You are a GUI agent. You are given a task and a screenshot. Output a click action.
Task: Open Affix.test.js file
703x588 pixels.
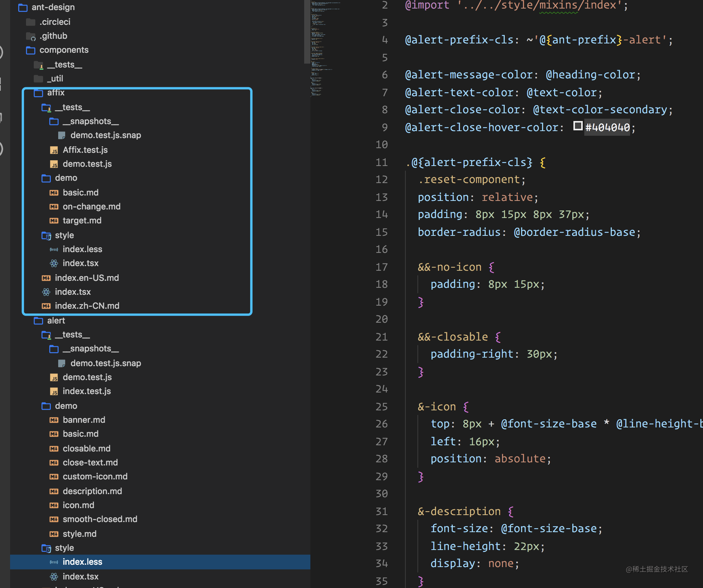[x=85, y=150]
